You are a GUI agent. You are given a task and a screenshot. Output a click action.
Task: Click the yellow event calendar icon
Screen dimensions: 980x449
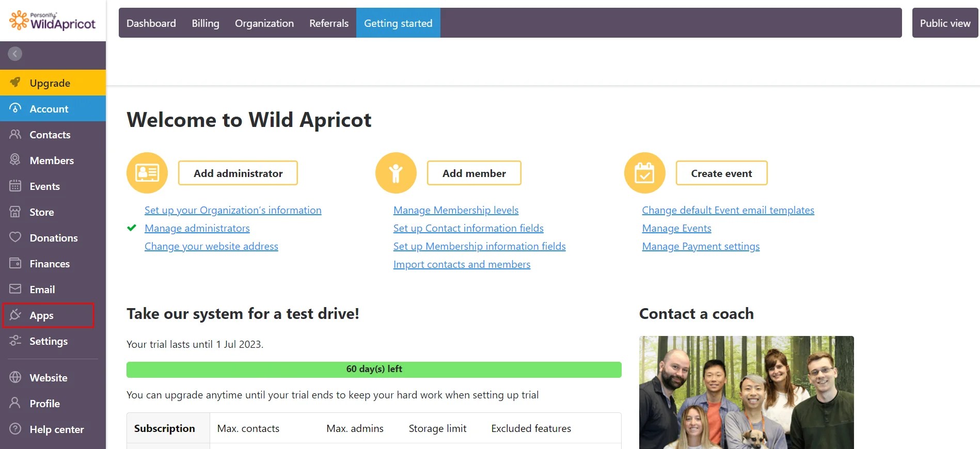tap(645, 173)
